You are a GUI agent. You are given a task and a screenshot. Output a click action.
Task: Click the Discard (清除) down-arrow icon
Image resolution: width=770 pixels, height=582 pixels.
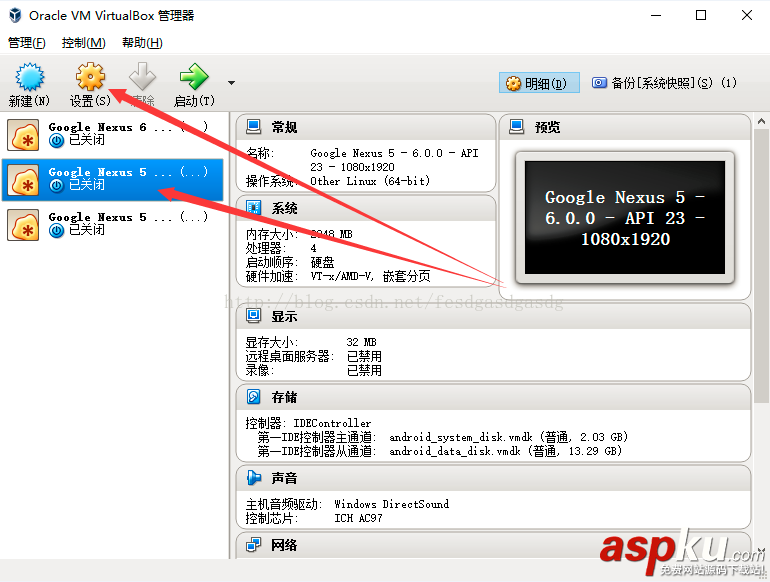pyautogui.click(x=142, y=77)
